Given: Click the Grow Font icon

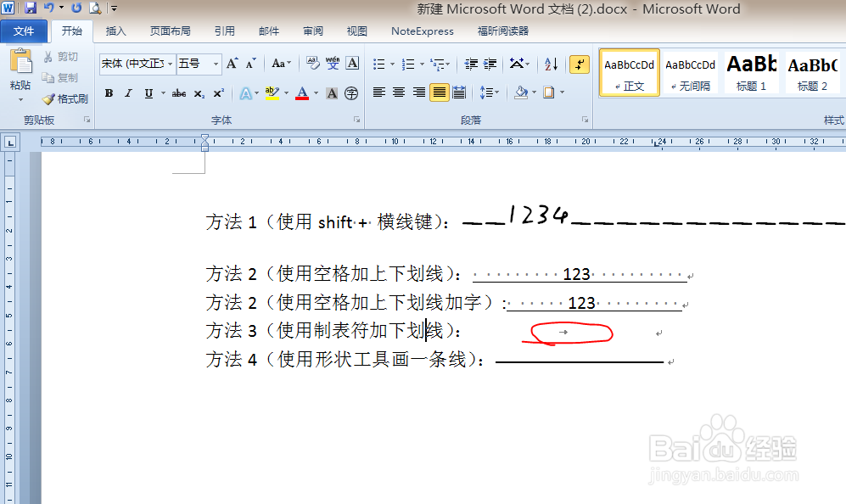Looking at the screenshot, I should pos(231,64).
